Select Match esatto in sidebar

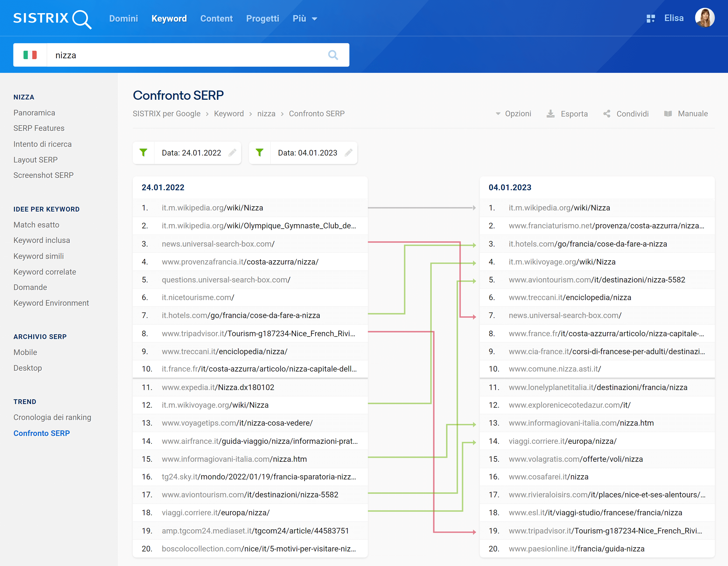click(x=36, y=225)
